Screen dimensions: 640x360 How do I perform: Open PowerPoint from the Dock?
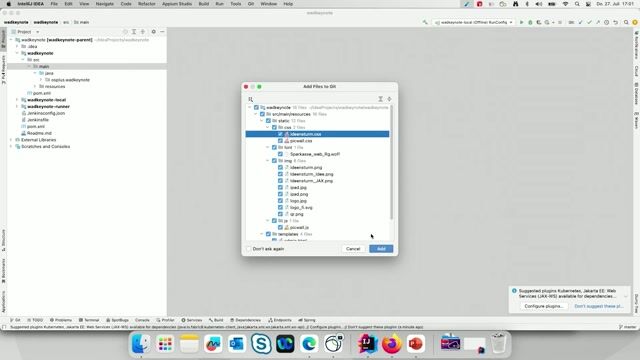(416, 344)
